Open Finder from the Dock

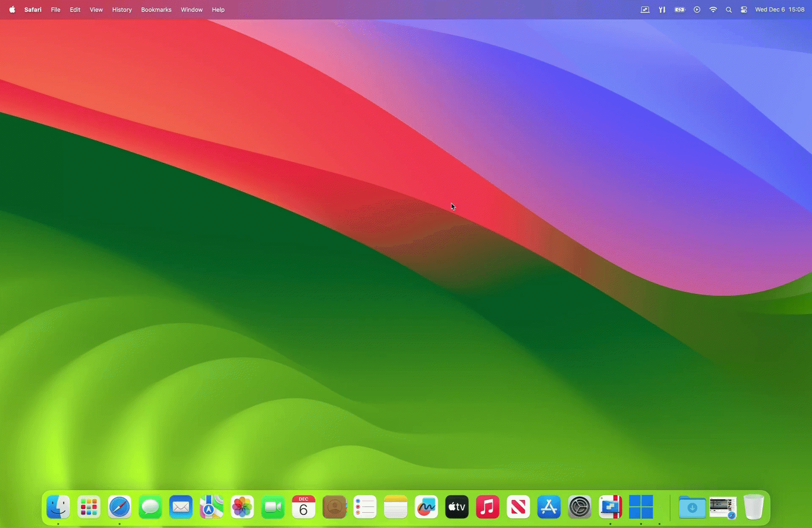pyautogui.click(x=58, y=507)
